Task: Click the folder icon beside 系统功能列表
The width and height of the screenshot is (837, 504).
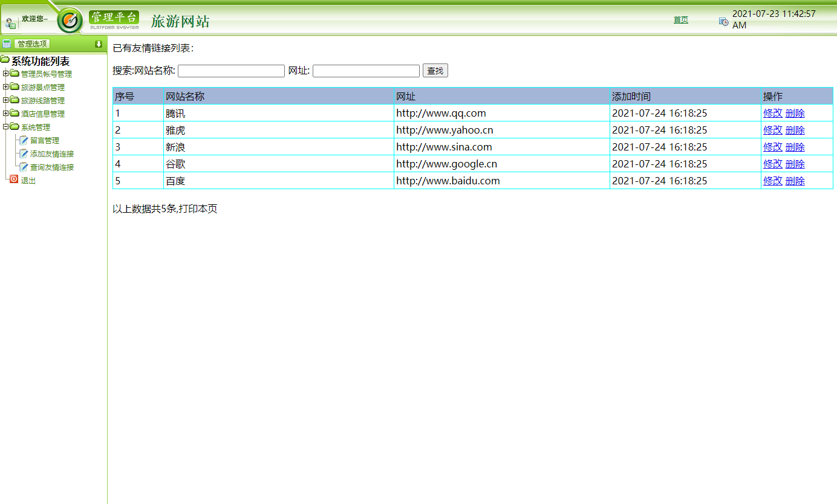Action: tap(5, 60)
